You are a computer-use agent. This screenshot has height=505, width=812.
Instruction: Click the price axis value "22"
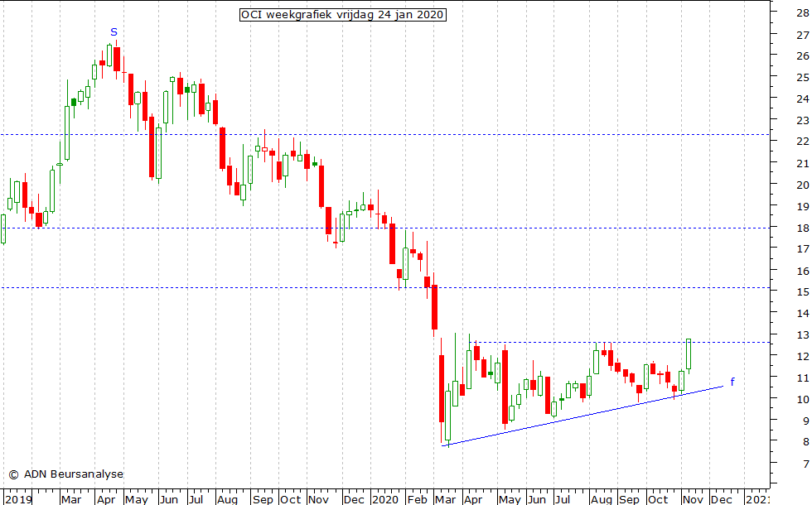coord(803,142)
